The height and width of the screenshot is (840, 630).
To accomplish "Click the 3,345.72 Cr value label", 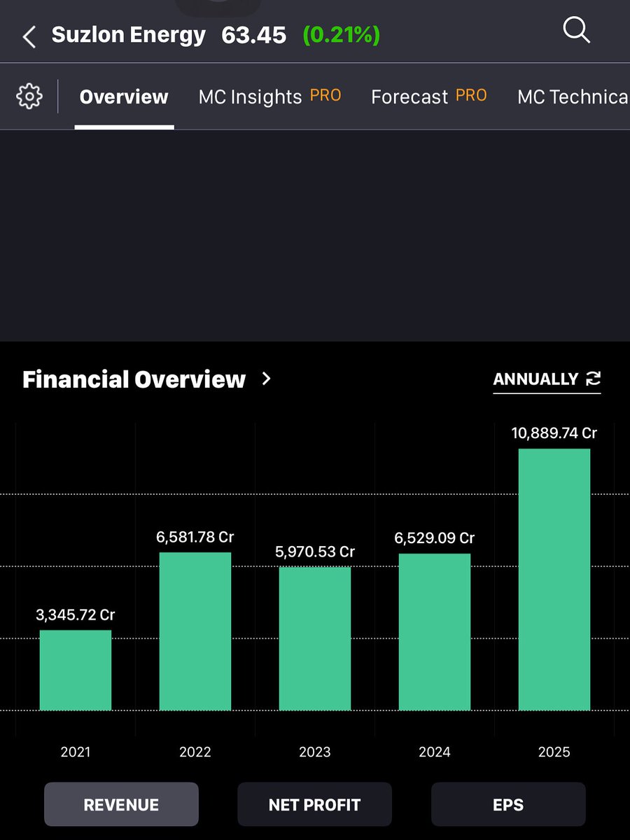I will [76, 615].
